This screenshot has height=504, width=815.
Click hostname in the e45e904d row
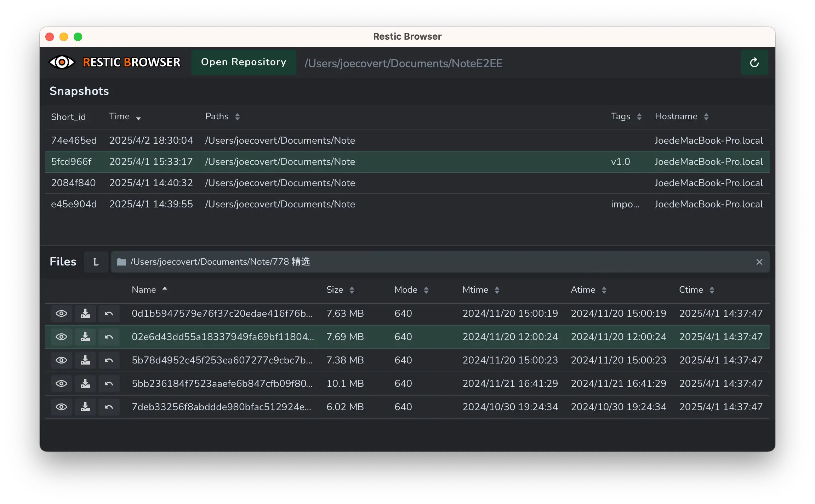tap(708, 204)
